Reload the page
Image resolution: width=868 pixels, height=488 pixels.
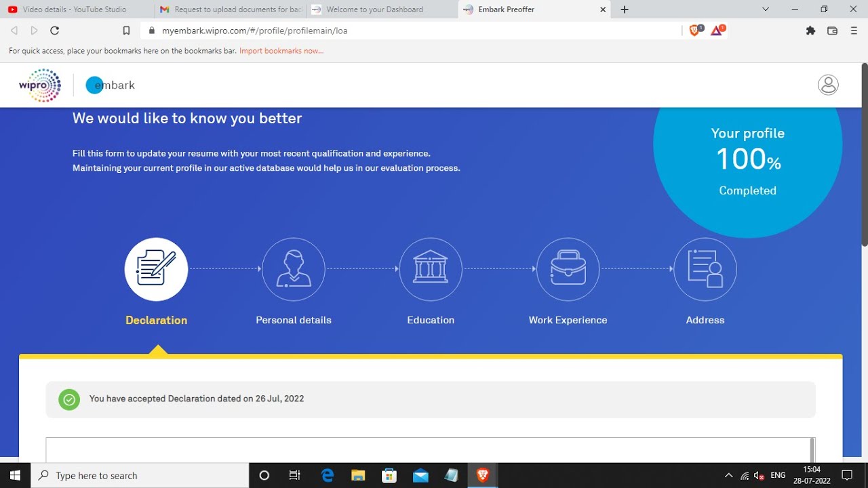(55, 30)
